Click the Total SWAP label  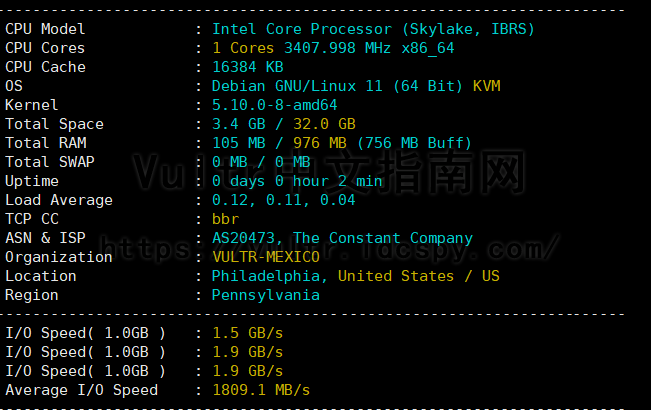click(x=54, y=162)
